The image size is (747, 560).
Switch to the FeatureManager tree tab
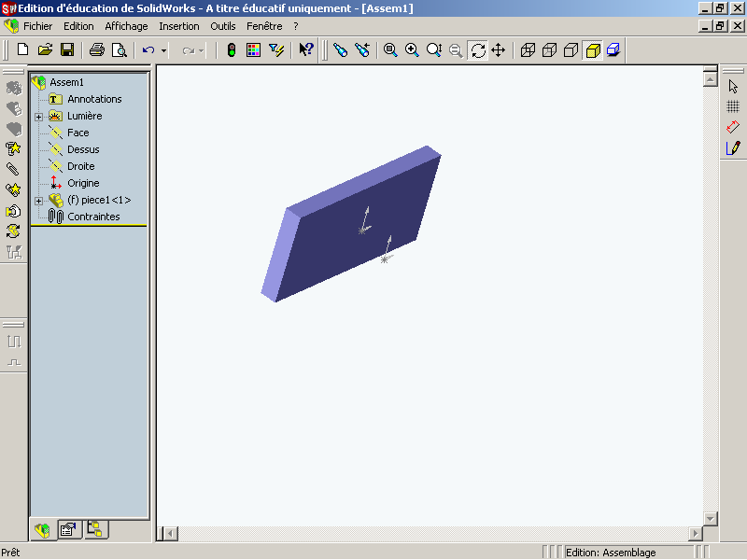tap(42, 529)
